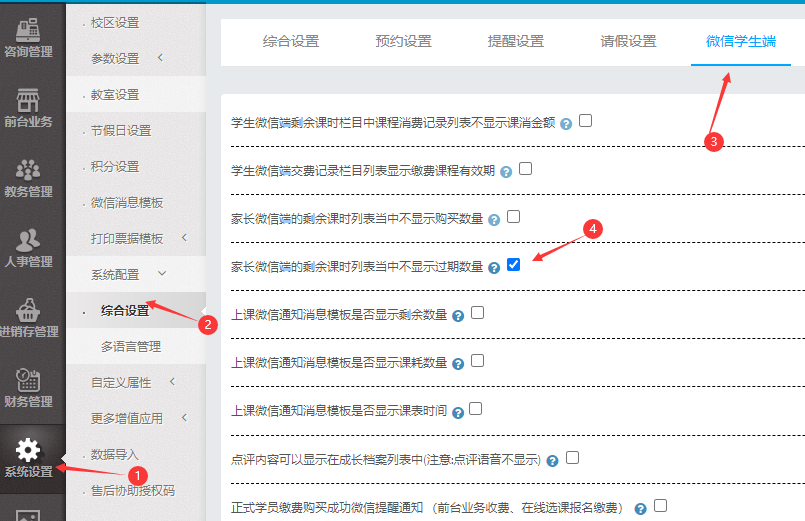The width and height of the screenshot is (805, 521).
Task: Click help icon for 是否显示课耗数量
Action: coord(458,364)
